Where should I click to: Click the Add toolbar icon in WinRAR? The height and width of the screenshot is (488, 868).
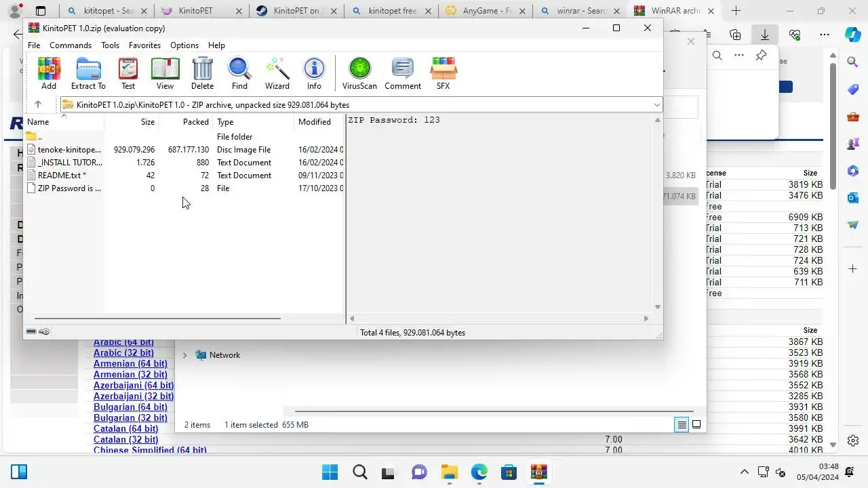pos(49,73)
